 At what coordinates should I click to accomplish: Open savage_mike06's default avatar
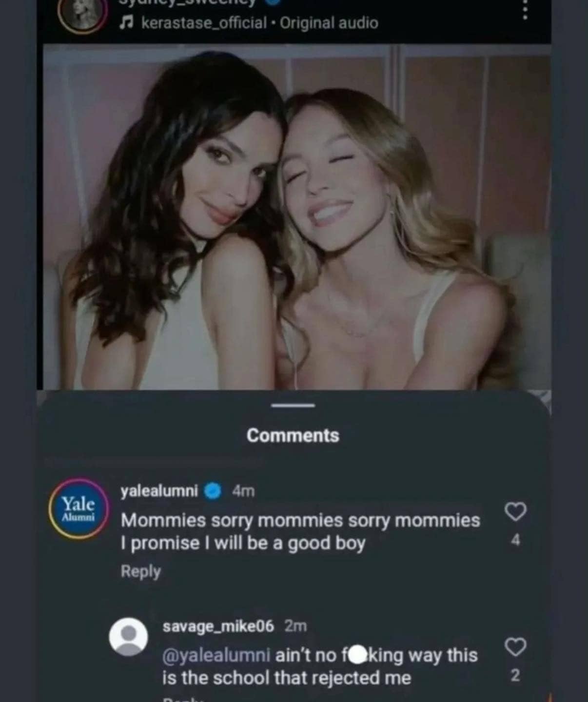128,636
